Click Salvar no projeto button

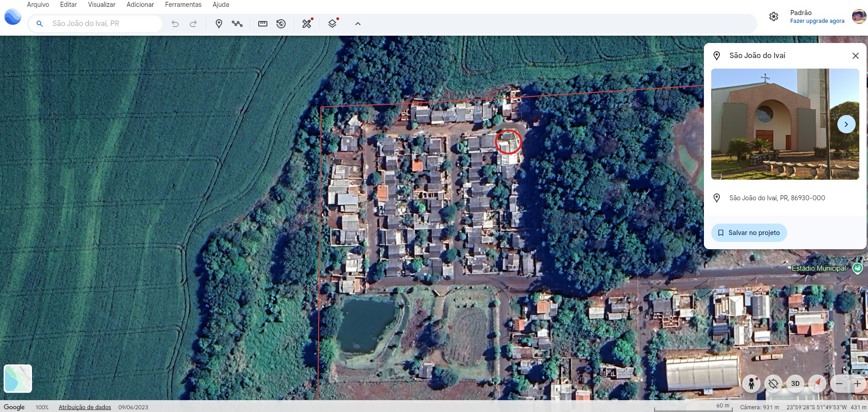(749, 233)
